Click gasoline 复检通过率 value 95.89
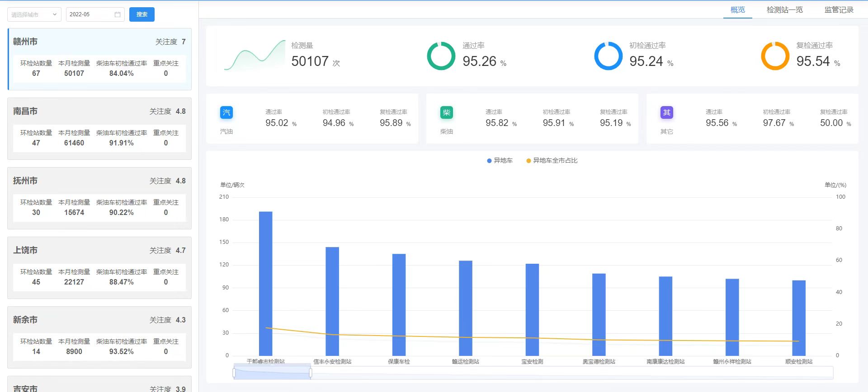Screen dimensions: 868x392 tap(391, 123)
